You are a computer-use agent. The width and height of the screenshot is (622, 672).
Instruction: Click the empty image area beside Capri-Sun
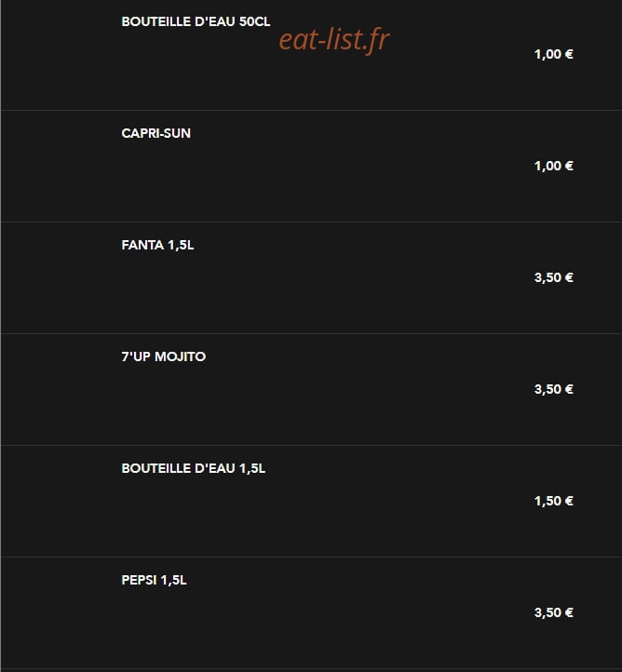pos(60,167)
